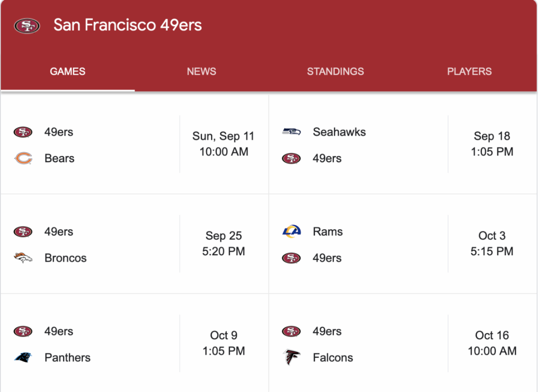540x392 pixels.
Task: Click the Bears team logo
Action: (x=23, y=158)
